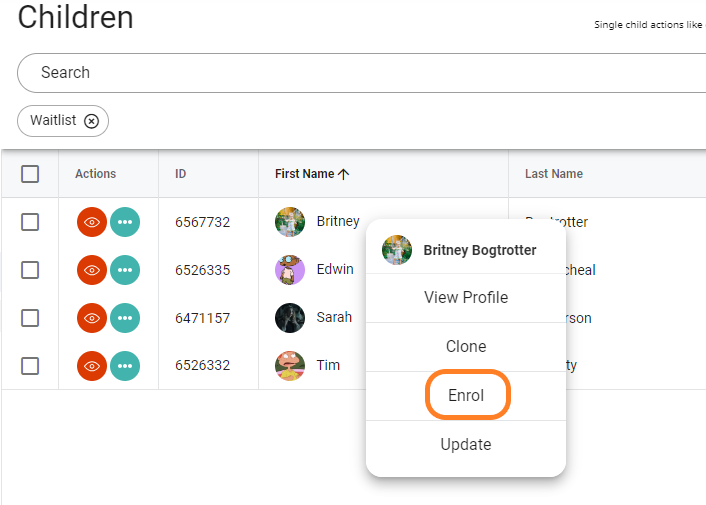Choose Update from the popup menu
Image resolution: width=706 pixels, height=505 pixels.
click(466, 444)
